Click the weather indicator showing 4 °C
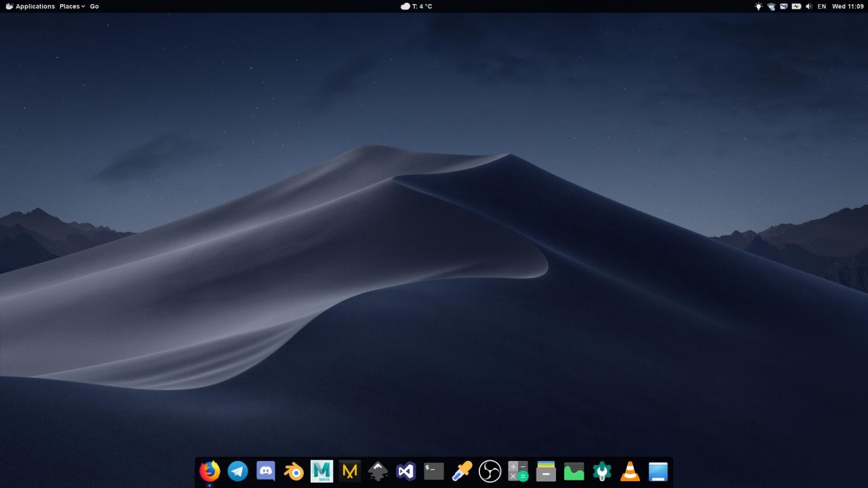Image resolution: width=868 pixels, height=488 pixels. pyautogui.click(x=416, y=6)
